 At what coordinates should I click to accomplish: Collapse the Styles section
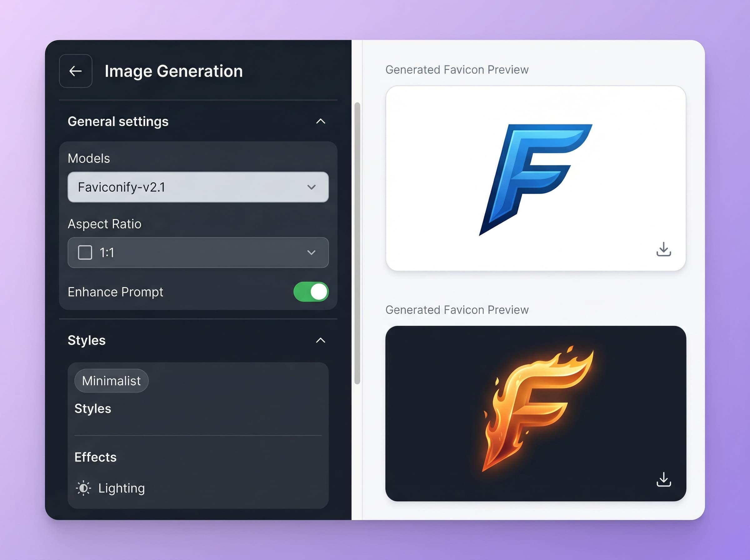click(x=320, y=340)
